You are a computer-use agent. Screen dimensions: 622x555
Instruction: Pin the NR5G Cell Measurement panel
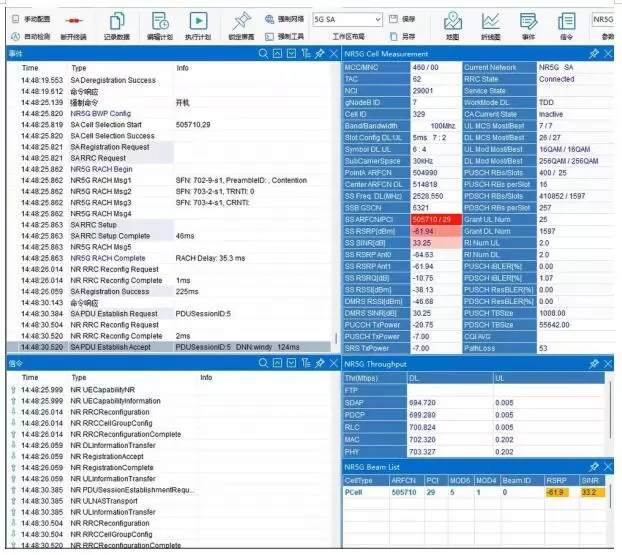[594, 53]
